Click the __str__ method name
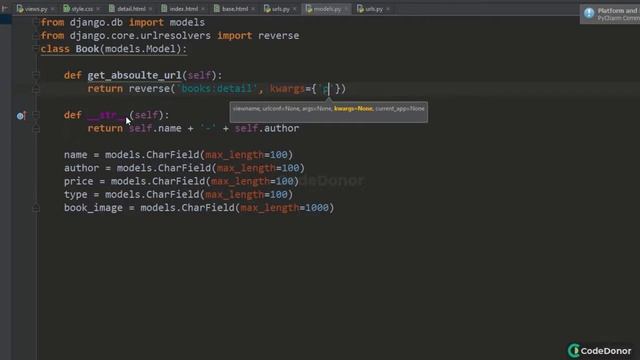 [108, 115]
